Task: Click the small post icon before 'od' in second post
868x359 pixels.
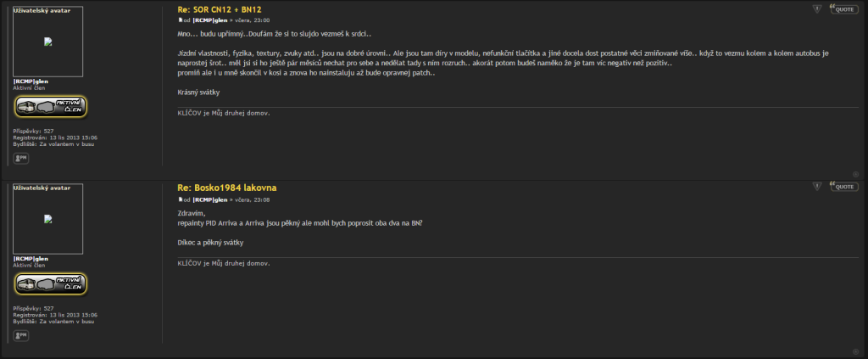Action: [180, 199]
